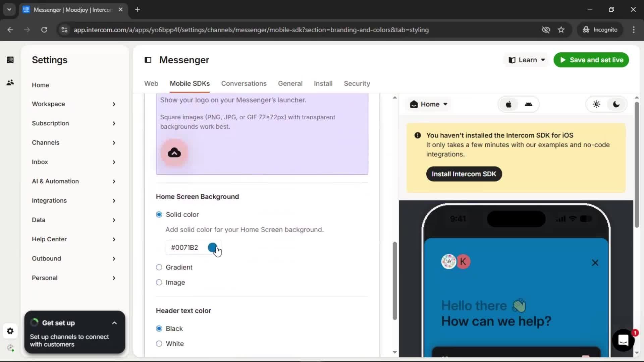
Task: Switch to the Conversations tab
Action: click(x=244, y=83)
